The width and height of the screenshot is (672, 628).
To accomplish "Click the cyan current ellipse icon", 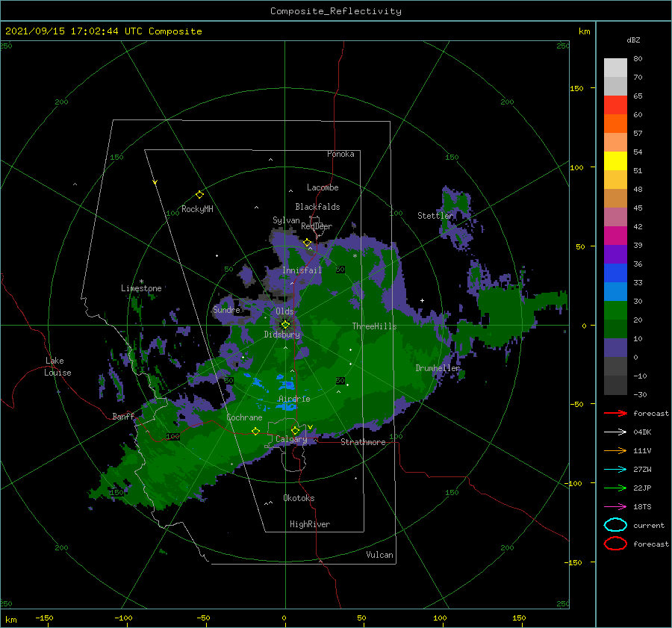I will (x=615, y=525).
